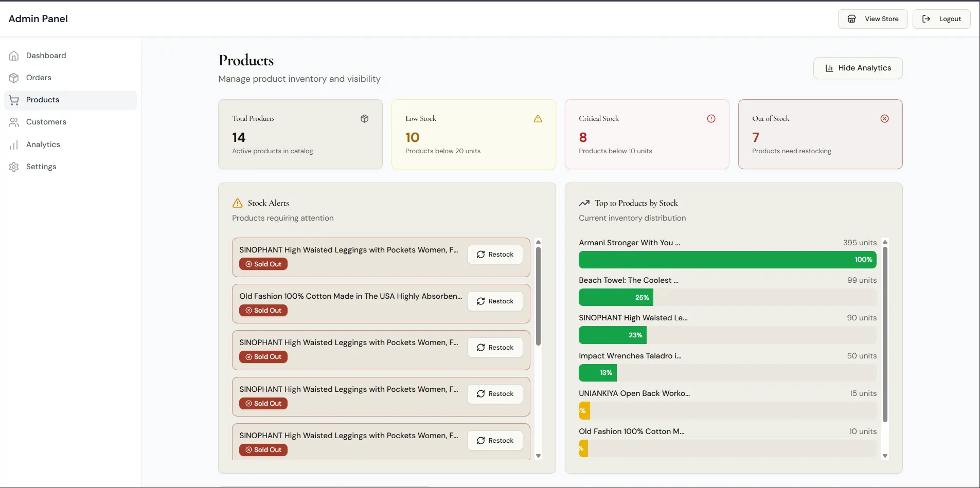The height and width of the screenshot is (488, 980).
Task: Click the Armani 100% stock progress bar
Action: (x=727, y=260)
